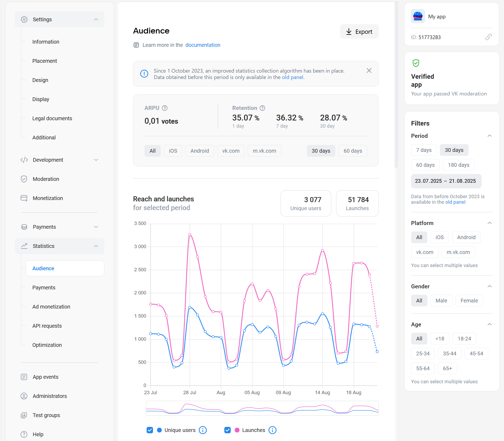The height and width of the screenshot is (441, 504).
Task: Click the chart range navigator strip
Action: (262, 408)
